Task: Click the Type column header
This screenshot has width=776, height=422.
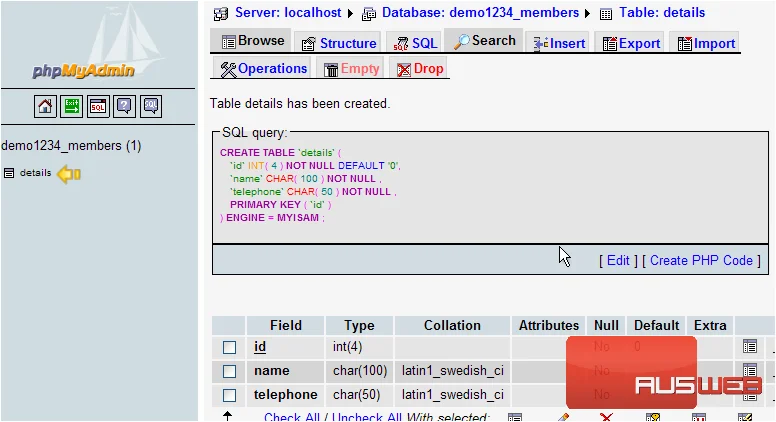Action: click(359, 325)
